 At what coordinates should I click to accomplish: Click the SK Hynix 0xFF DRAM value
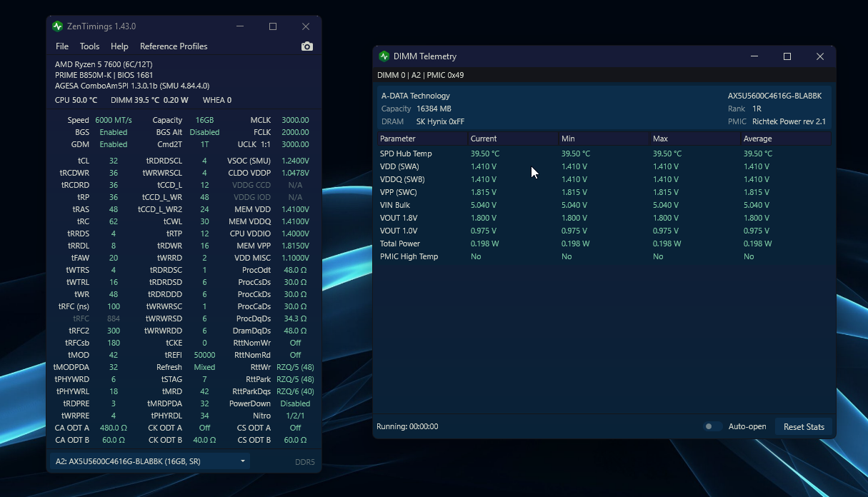pyautogui.click(x=440, y=121)
